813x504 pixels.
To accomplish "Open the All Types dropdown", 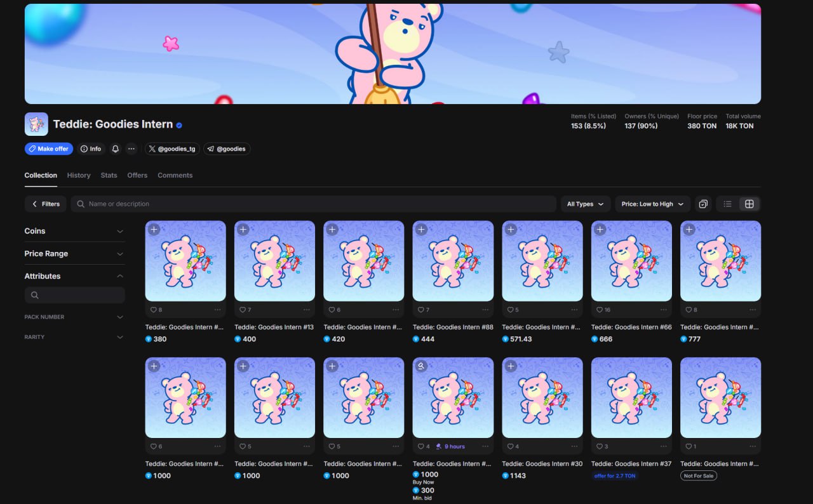I will tap(585, 204).
